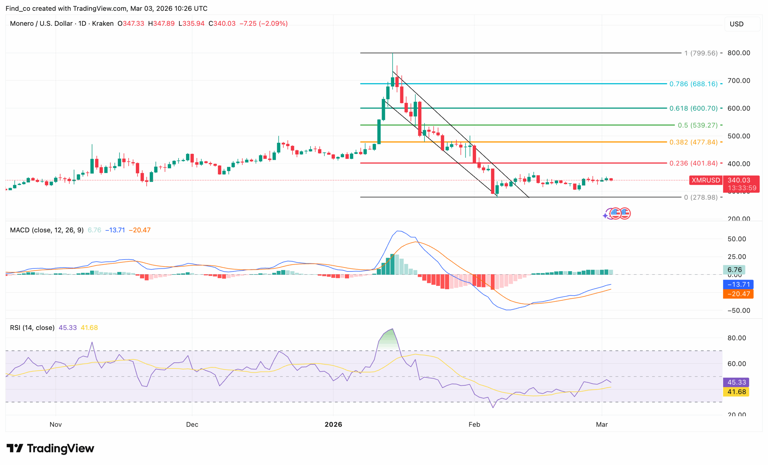Click the 50.00 MACD axis label
This screenshot has width=768, height=465.
pyautogui.click(x=737, y=239)
